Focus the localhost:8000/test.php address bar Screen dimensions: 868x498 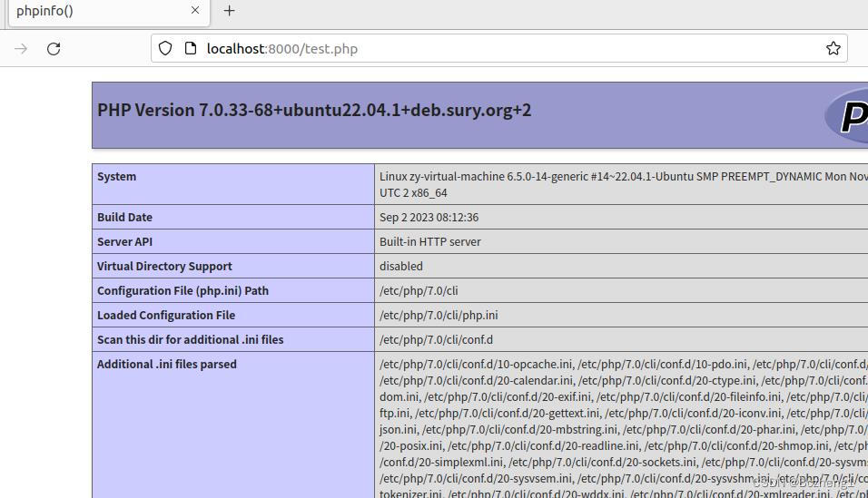(498, 49)
